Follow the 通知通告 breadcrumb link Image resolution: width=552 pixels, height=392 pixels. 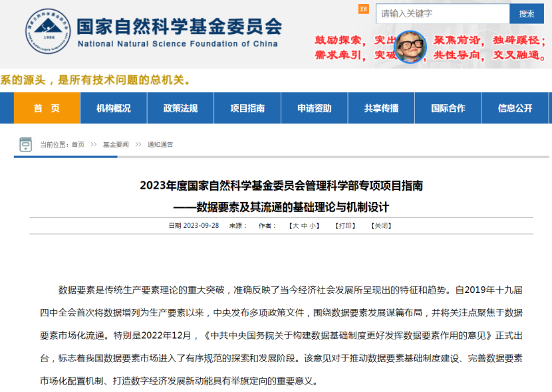pos(160,145)
